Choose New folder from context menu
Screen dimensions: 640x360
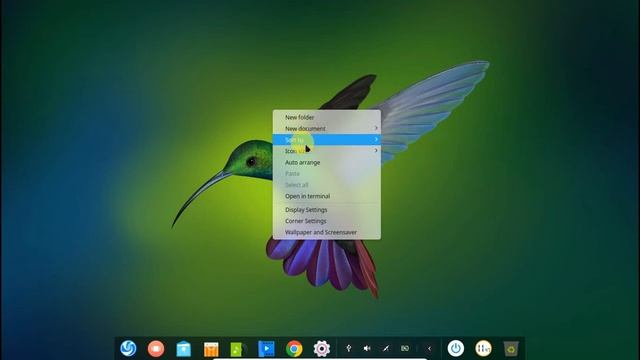pos(327,117)
